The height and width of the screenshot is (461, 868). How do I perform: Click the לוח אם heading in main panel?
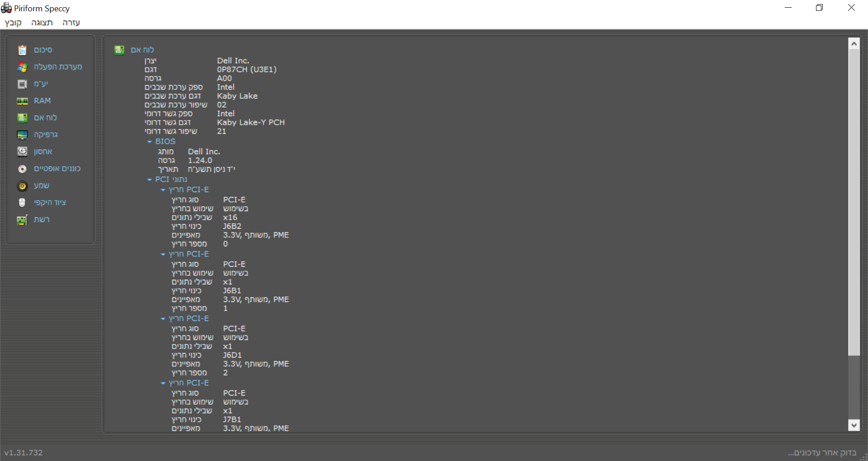coord(142,50)
